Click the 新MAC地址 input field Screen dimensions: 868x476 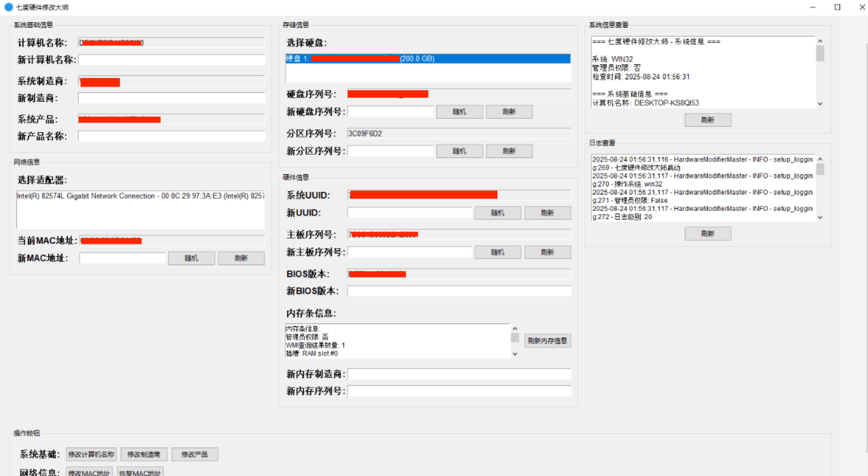coord(122,258)
